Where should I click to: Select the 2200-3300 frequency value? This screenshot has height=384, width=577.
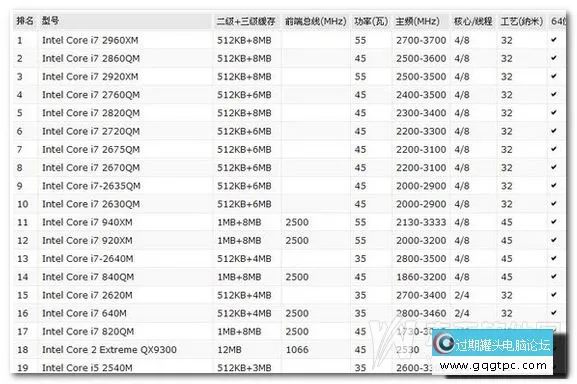pos(421,131)
